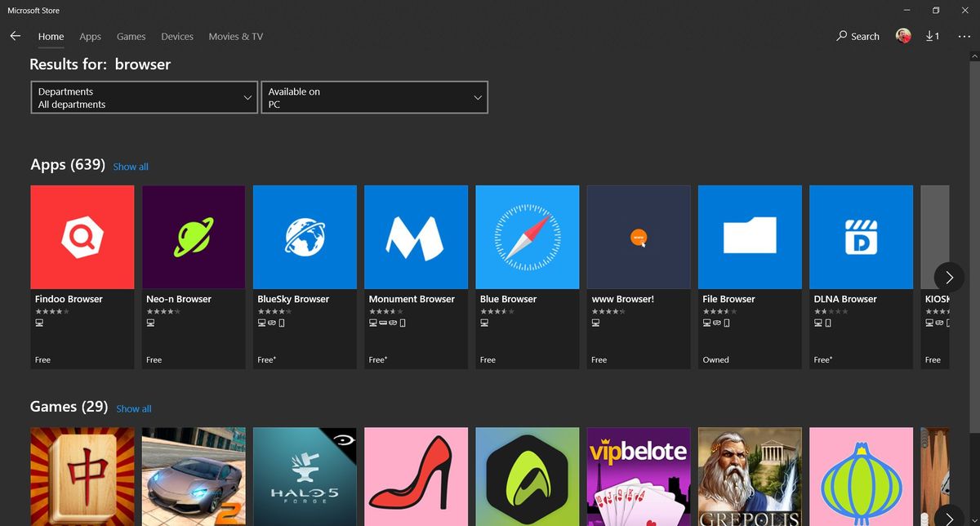
Task: Switch to the Games tab
Action: [x=131, y=36]
